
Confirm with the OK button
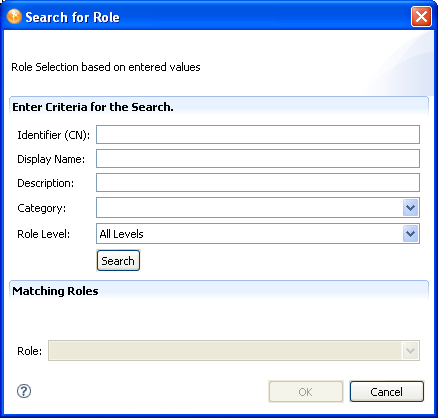[x=306, y=392]
